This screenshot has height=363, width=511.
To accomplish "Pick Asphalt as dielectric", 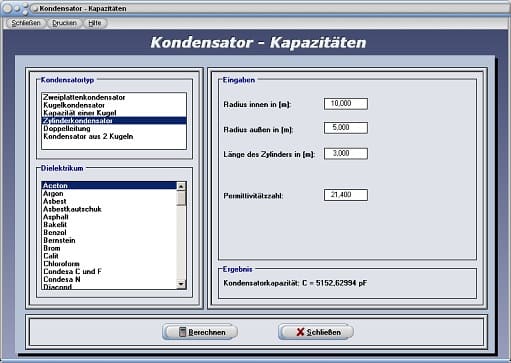I will [109, 217].
